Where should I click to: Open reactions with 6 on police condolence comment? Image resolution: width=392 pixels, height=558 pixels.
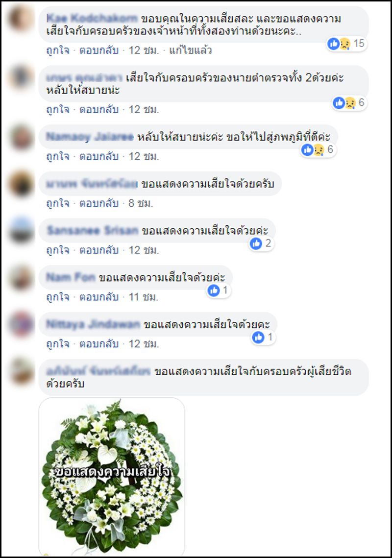click(x=349, y=103)
